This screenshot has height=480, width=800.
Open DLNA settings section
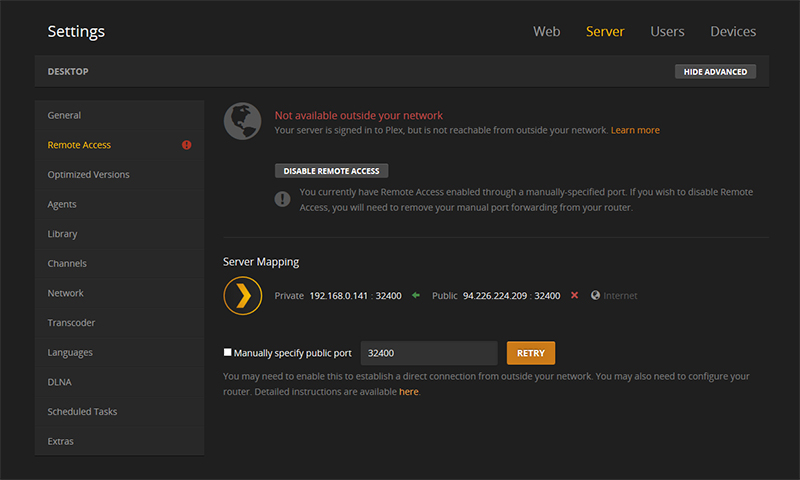[119, 382]
